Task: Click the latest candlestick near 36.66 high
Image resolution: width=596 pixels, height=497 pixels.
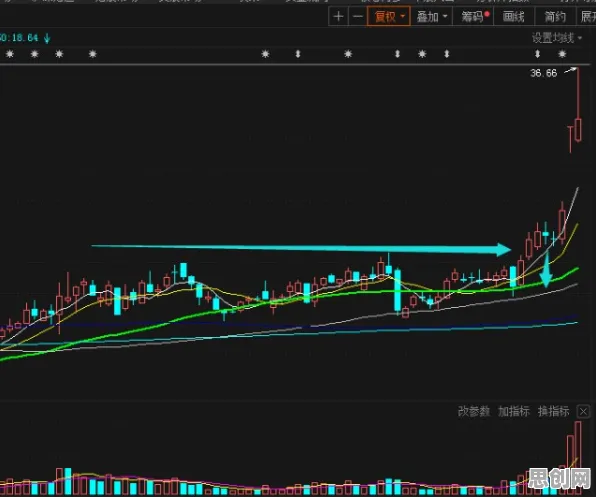Action: tap(578, 106)
